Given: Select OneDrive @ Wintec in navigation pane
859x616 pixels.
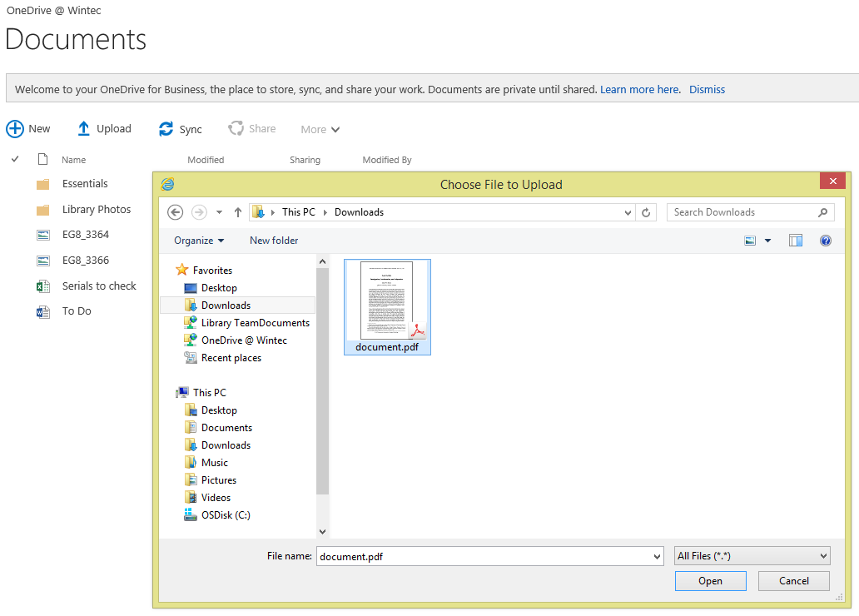Looking at the screenshot, I should click(x=244, y=340).
